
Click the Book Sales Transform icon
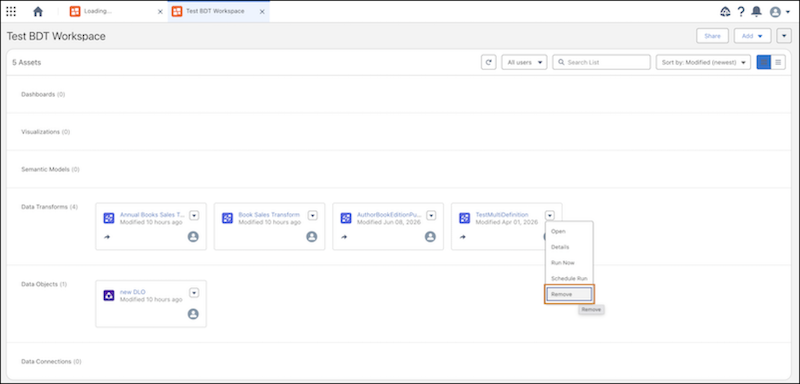[227, 218]
